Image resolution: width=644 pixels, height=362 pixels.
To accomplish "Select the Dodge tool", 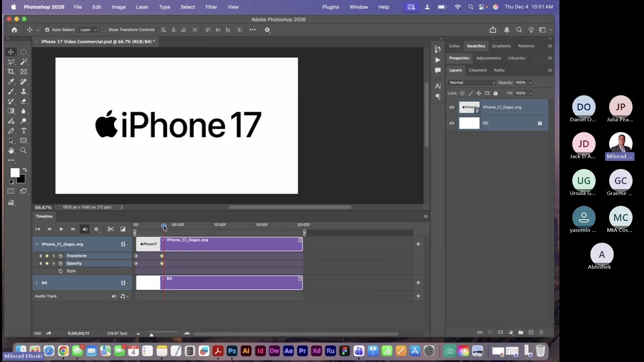I will 24,121.
